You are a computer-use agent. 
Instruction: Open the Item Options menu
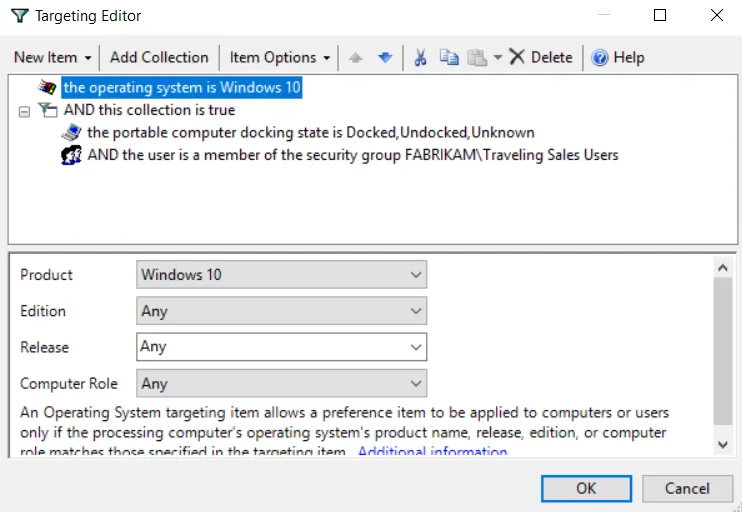(x=280, y=58)
